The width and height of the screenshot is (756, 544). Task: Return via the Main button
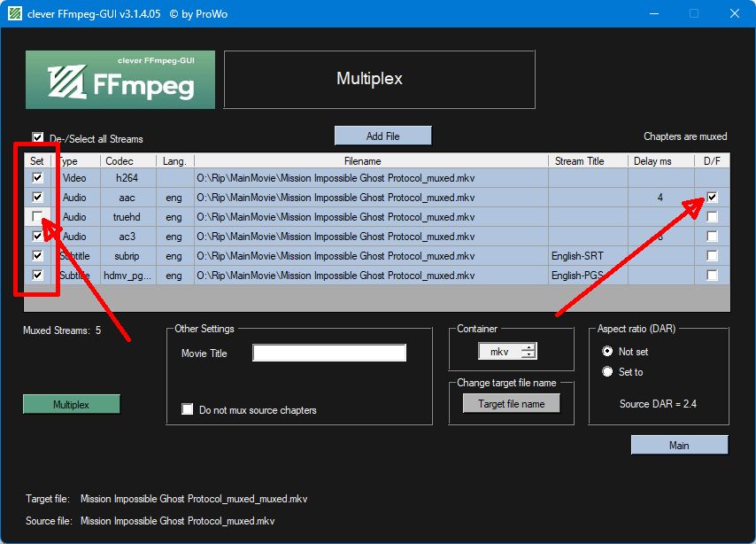[x=679, y=445]
